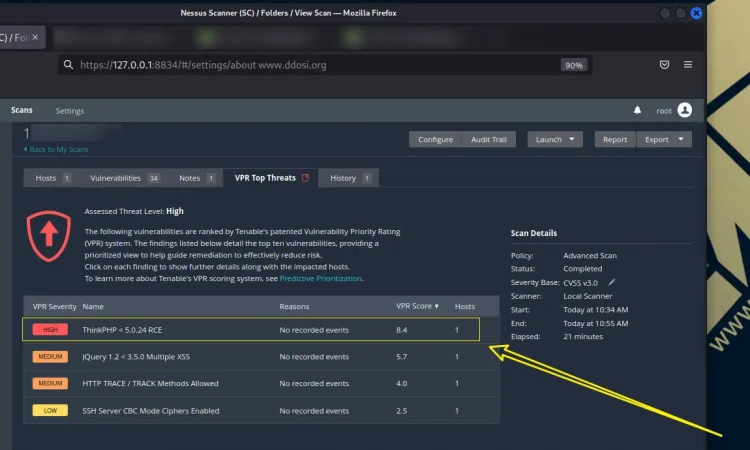Expand the Export dropdown

664,140
